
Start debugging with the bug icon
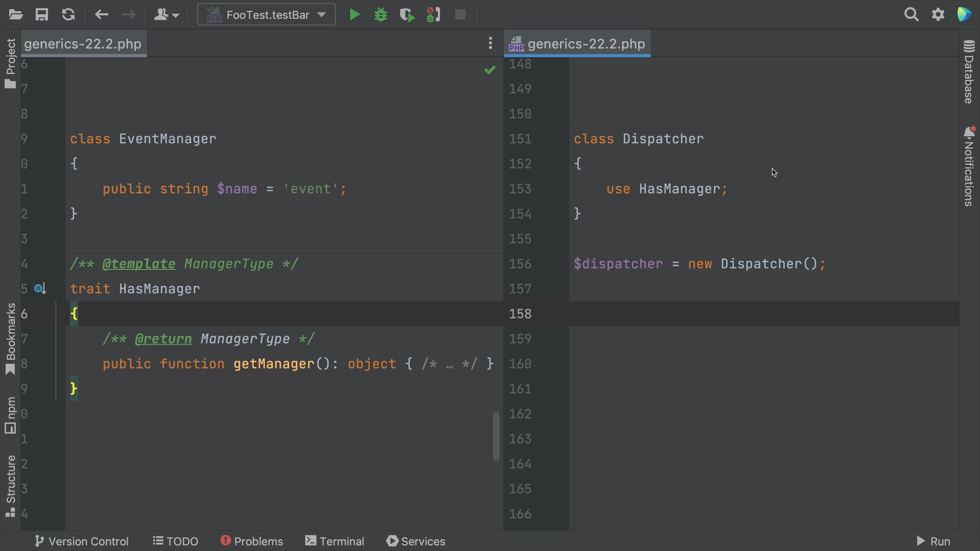(381, 15)
